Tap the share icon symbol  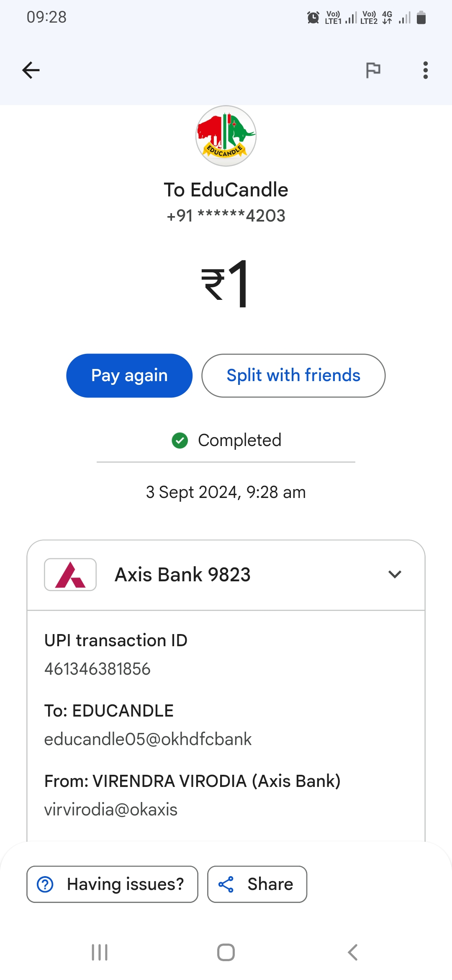[226, 884]
